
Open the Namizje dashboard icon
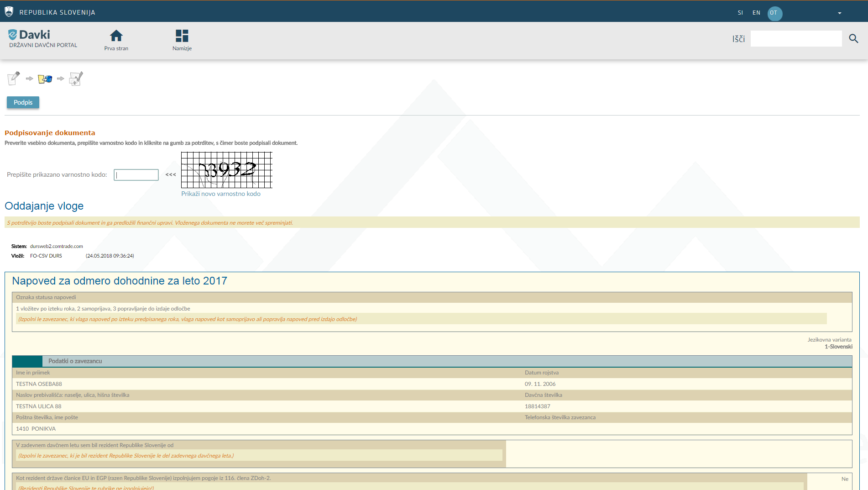[x=182, y=37]
